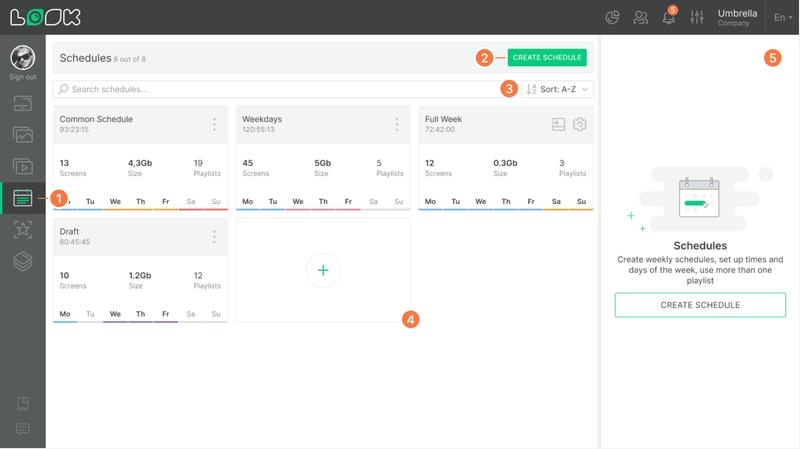Screen dimensions: 800x449
Task: Open the Layers apps sidebar icon
Action: point(22,261)
